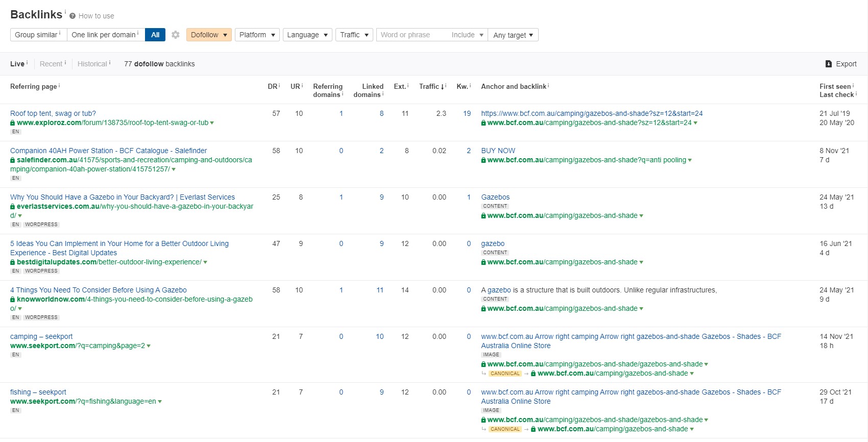Click the Export button
868x442 pixels.
tap(841, 64)
